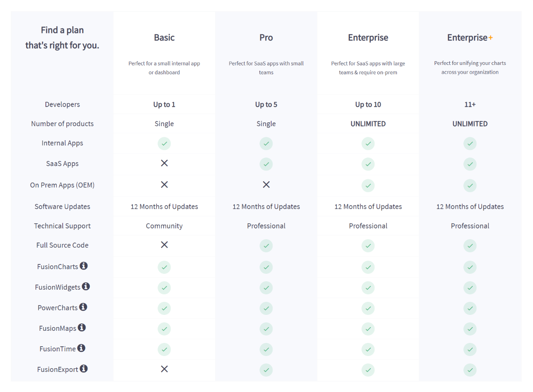Click the Technical Support row label

tap(62, 226)
